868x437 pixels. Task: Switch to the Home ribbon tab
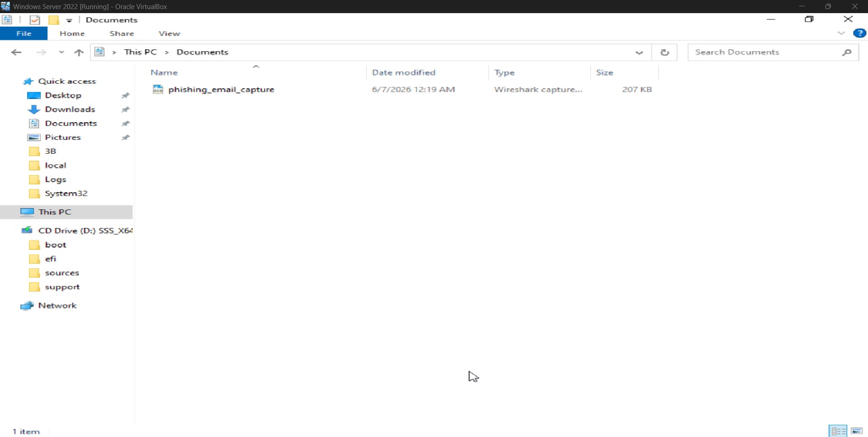coord(72,33)
